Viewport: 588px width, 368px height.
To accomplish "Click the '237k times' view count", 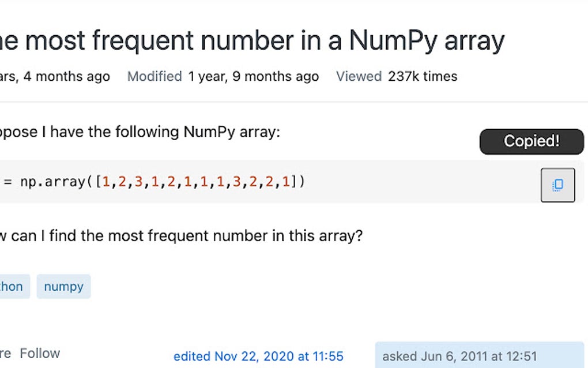I will [x=423, y=77].
